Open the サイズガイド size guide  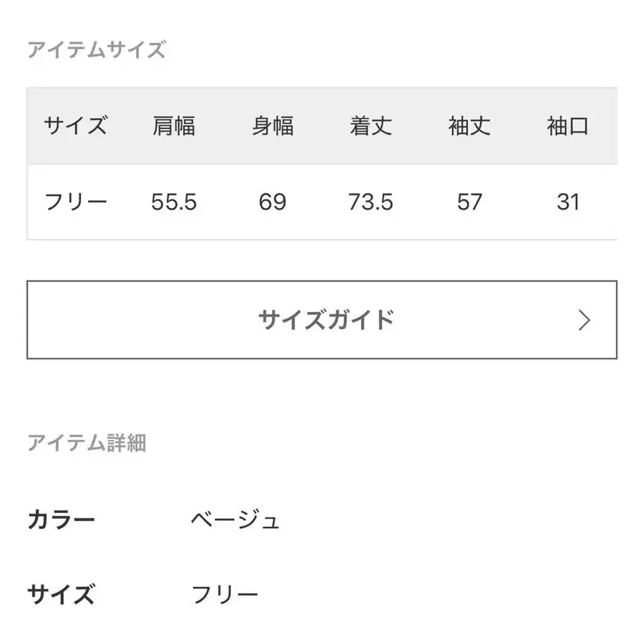(326, 320)
